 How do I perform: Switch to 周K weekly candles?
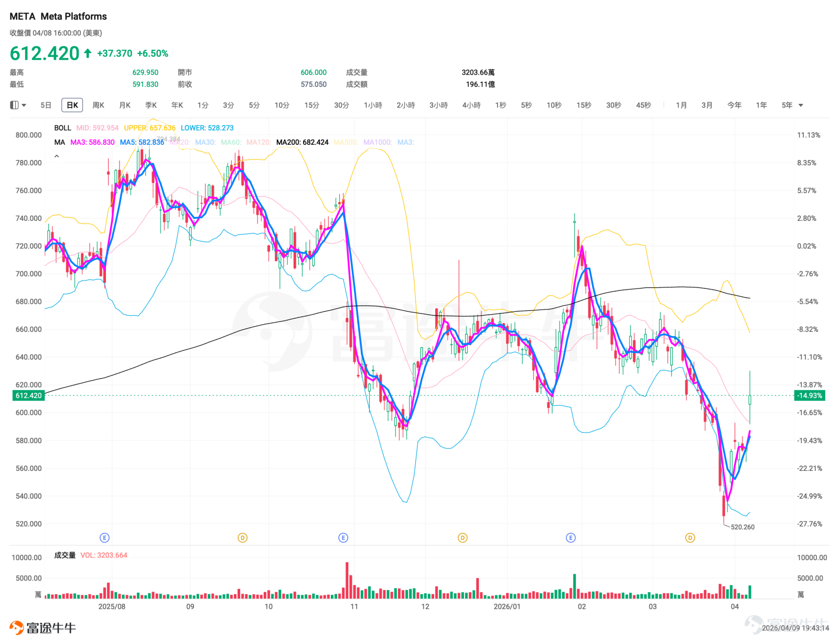click(99, 105)
